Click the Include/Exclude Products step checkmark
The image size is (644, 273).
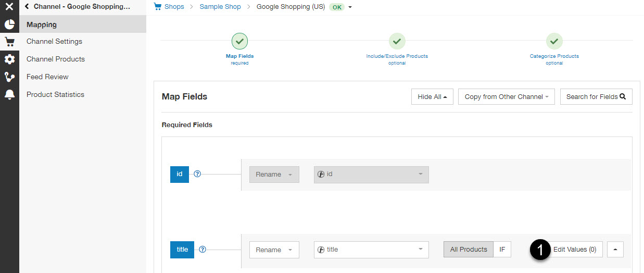[397, 41]
